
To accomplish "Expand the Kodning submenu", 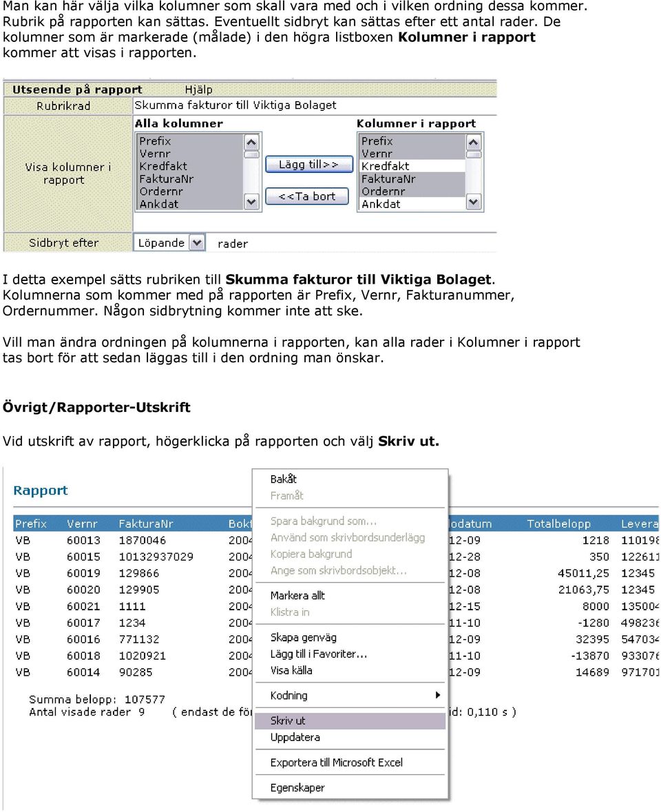I will [350, 696].
